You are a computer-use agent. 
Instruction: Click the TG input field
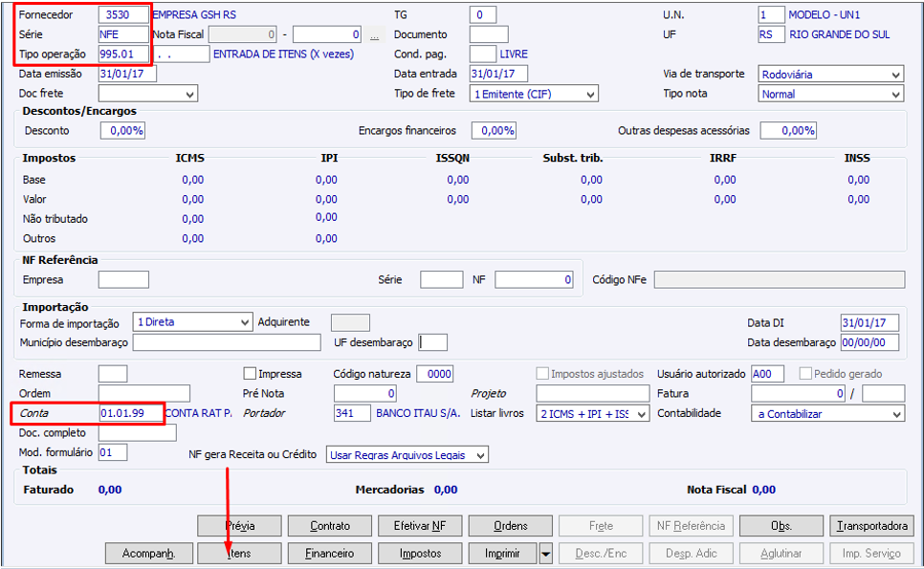[x=483, y=14]
